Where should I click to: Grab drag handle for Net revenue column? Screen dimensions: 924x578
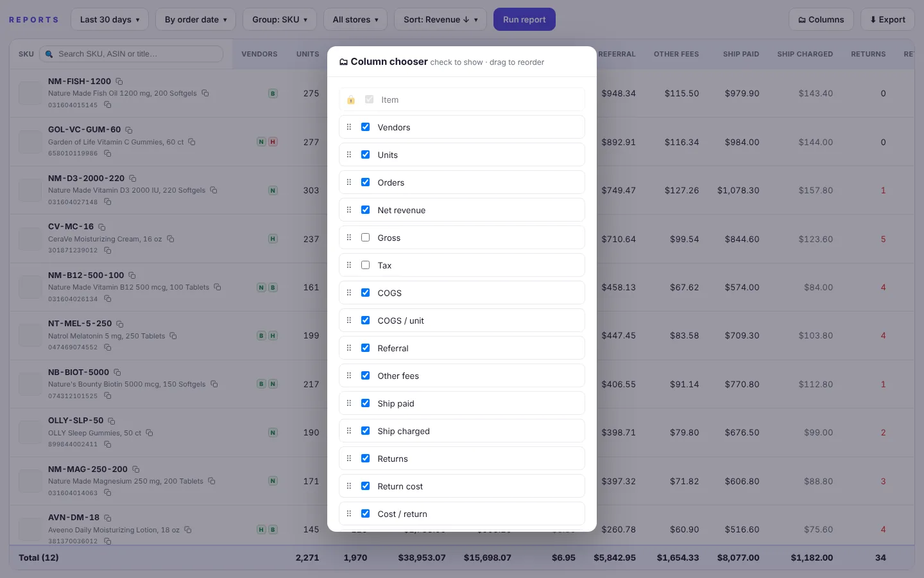click(x=349, y=210)
